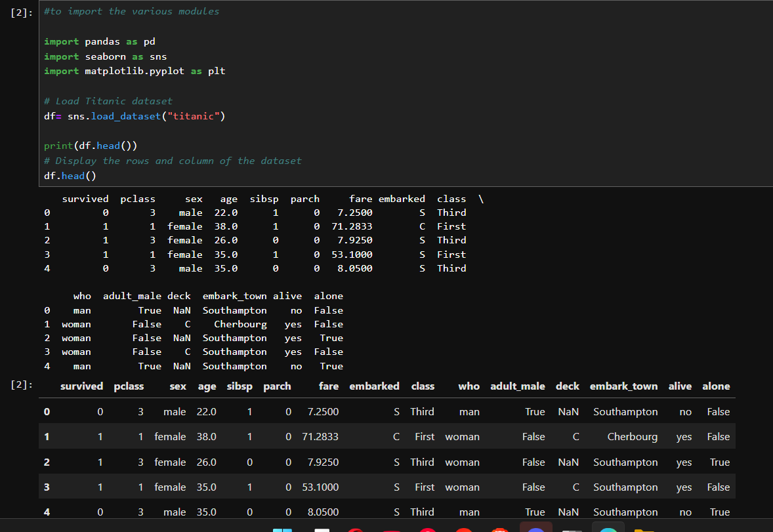Click the comment '# Load Titanic dataset'
This screenshot has height=532, width=773.
pos(108,101)
